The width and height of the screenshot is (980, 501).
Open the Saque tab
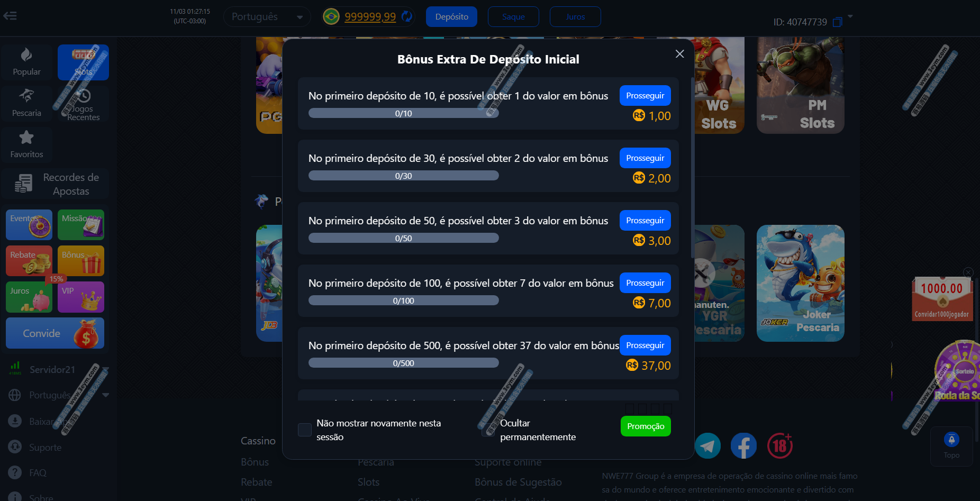tap(513, 16)
